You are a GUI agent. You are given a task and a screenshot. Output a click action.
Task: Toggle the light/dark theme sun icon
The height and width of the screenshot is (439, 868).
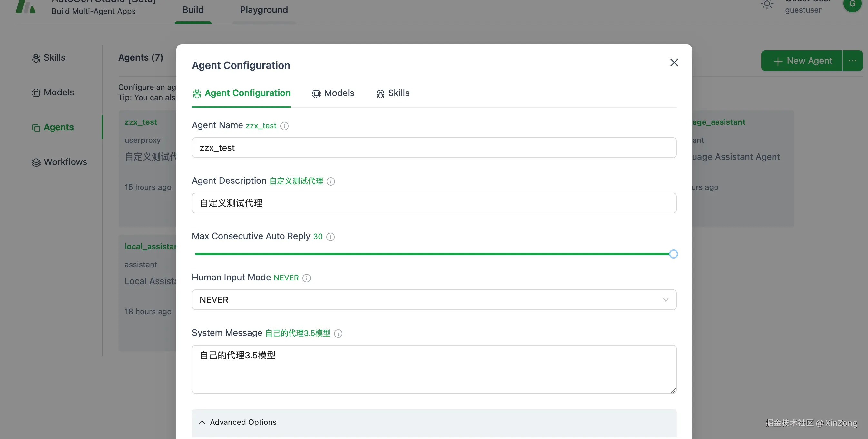767,5
